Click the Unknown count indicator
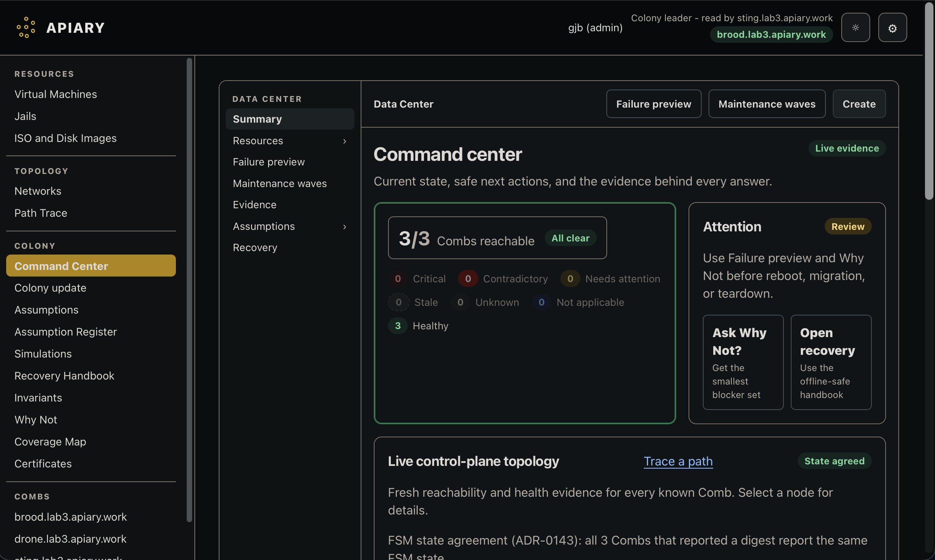The width and height of the screenshot is (935, 560). pyautogui.click(x=485, y=302)
